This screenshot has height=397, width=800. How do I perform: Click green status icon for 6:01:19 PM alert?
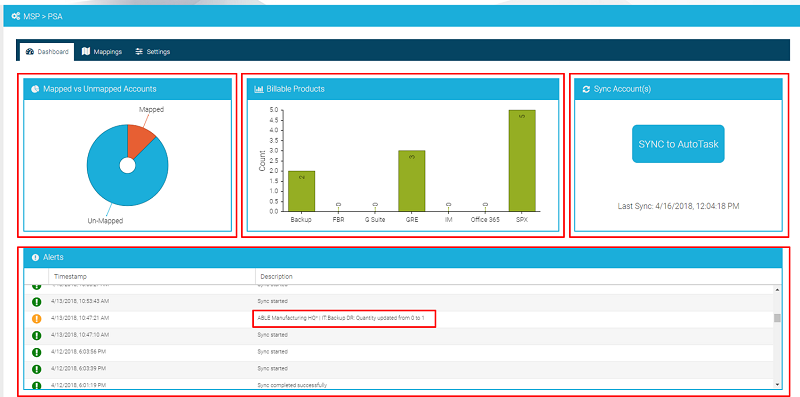(x=36, y=385)
